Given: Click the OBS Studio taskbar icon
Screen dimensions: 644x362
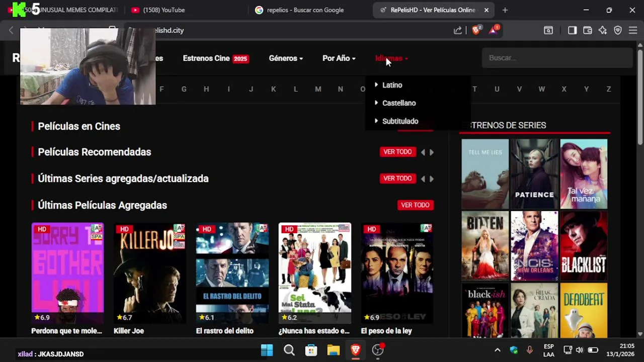Looking at the screenshot, I should coord(378,350).
